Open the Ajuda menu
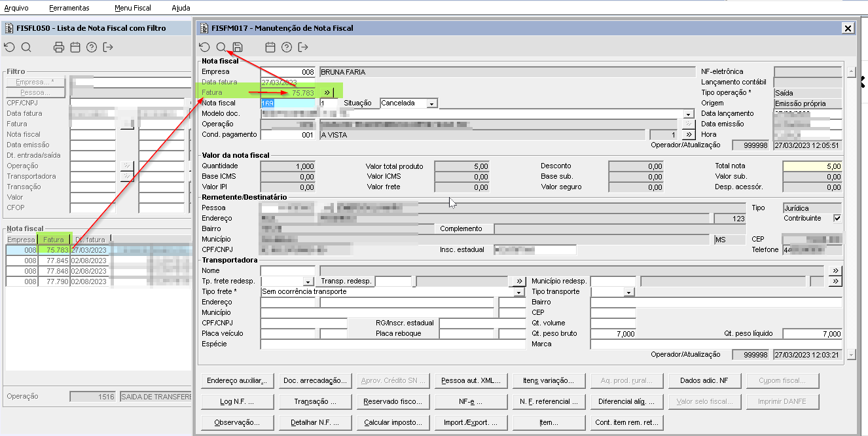Image resolution: width=868 pixels, height=436 pixels. [181, 8]
